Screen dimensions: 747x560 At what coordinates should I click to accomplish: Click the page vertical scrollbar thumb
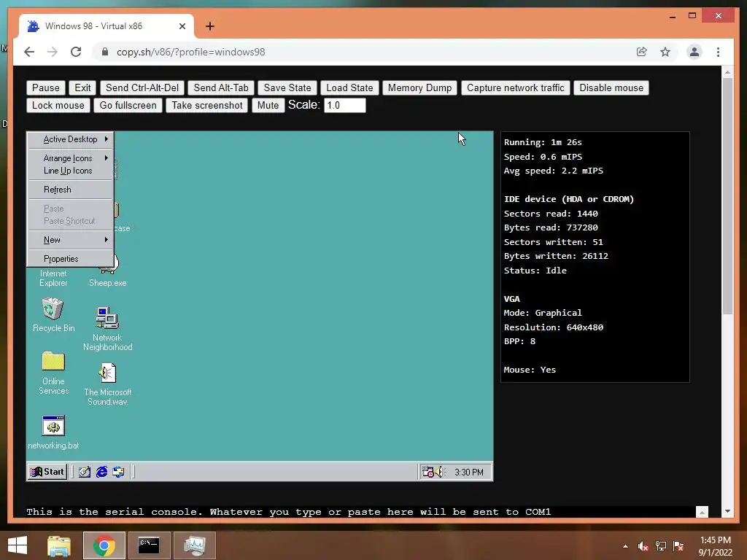click(x=727, y=195)
